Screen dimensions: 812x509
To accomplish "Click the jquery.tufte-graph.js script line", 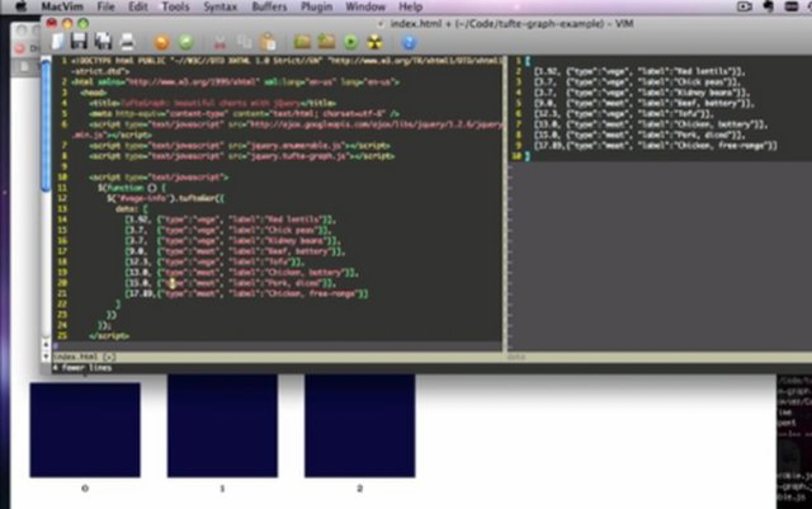I will (242, 156).
